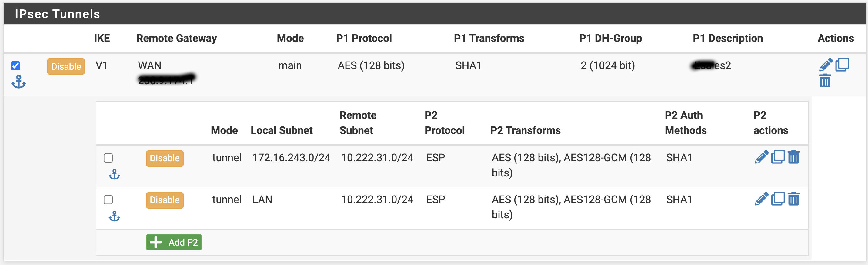Copy the 172.16.243.0/24 phase 2 entry

[x=778, y=157]
